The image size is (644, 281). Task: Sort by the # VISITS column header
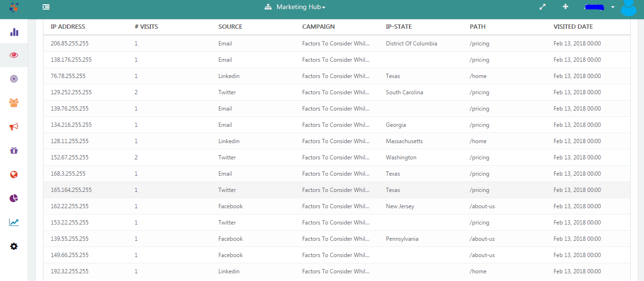pos(146,27)
